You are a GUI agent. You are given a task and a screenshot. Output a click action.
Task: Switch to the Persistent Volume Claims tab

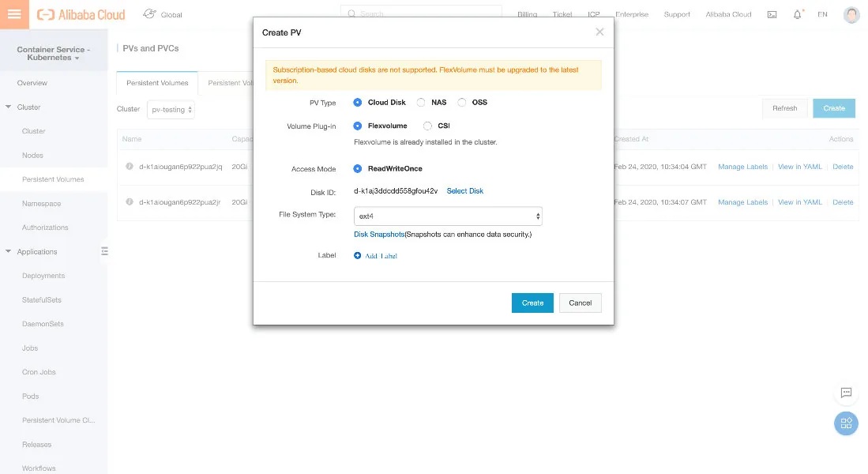(231, 83)
